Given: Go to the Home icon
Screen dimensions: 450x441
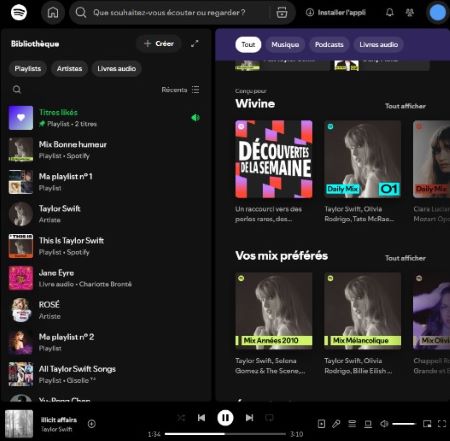Looking at the screenshot, I should (53, 13).
